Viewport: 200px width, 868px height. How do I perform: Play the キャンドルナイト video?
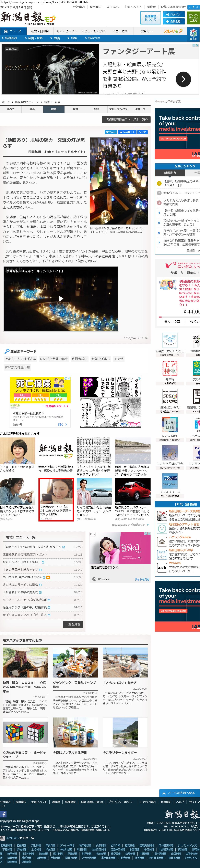[x=61, y=298]
